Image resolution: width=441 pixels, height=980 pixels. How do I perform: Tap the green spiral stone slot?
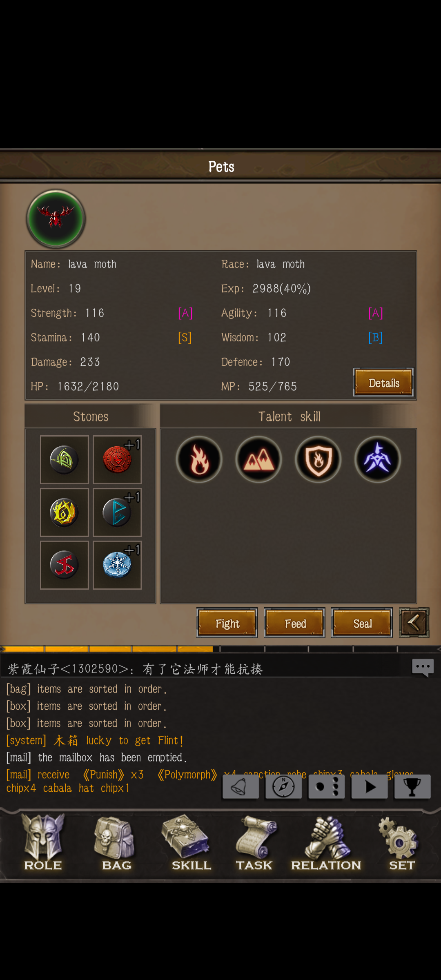coord(65,460)
